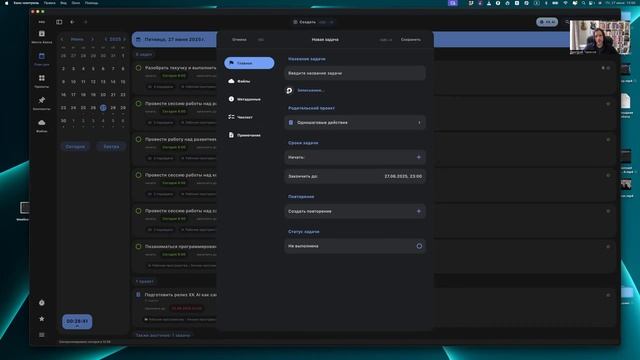This screenshot has height=360, width=640.
Task: Open the inbox icon in left sidebar
Action: point(42,33)
